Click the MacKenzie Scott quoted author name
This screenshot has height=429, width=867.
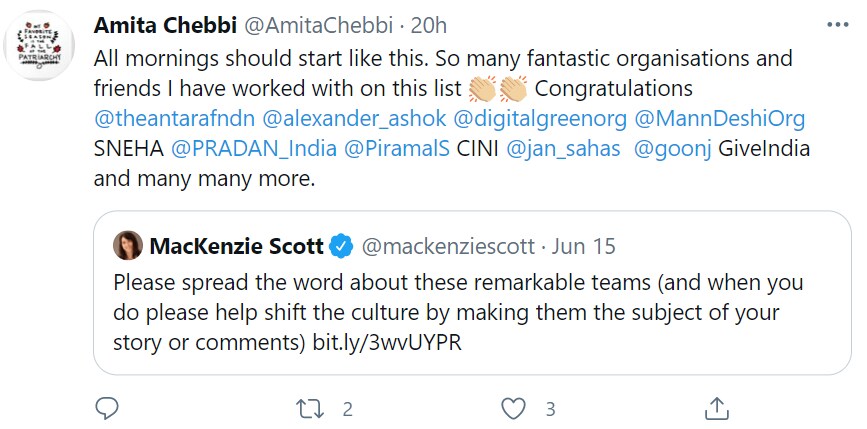[x=238, y=245]
